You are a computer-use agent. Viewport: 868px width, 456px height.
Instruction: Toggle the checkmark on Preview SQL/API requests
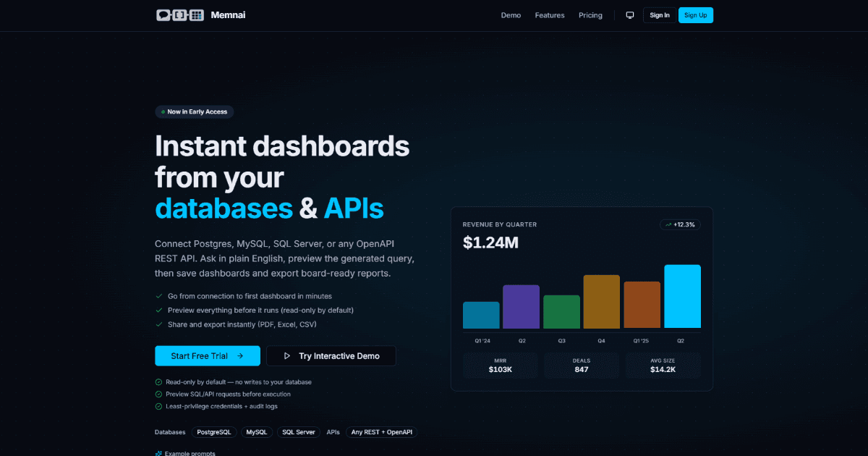point(158,394)
